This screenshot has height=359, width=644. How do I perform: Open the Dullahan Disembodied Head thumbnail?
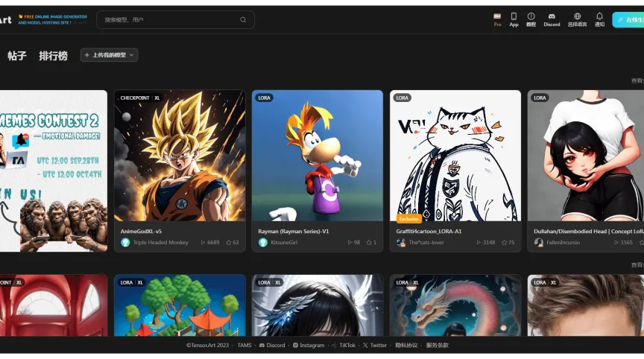click(x=586, y=156)
